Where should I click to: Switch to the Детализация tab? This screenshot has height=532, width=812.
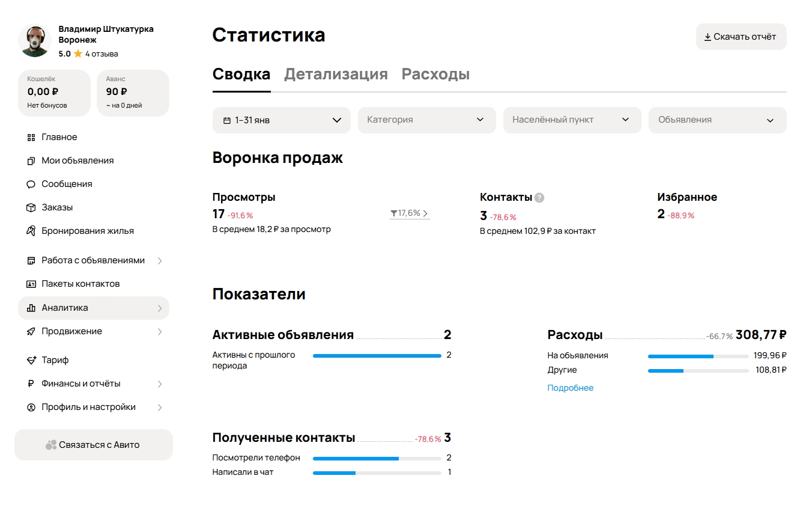point(336,75)
